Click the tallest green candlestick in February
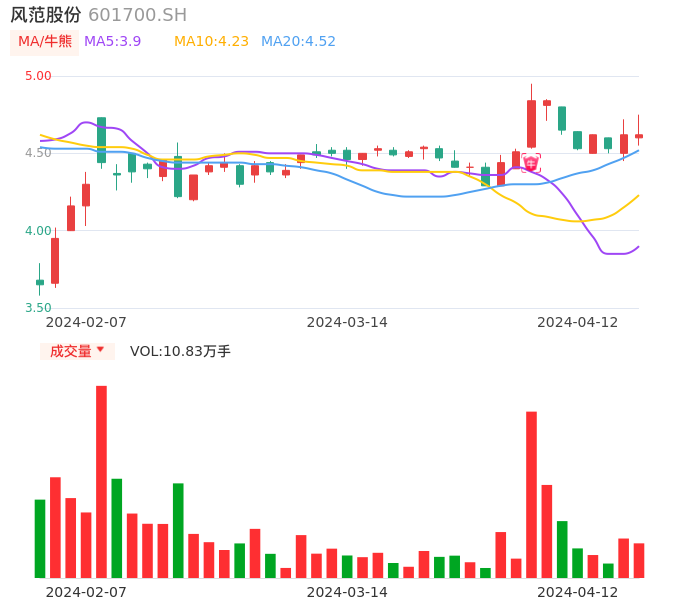The image size is (686, 606). pyautogui.click(x=101, y=140)
